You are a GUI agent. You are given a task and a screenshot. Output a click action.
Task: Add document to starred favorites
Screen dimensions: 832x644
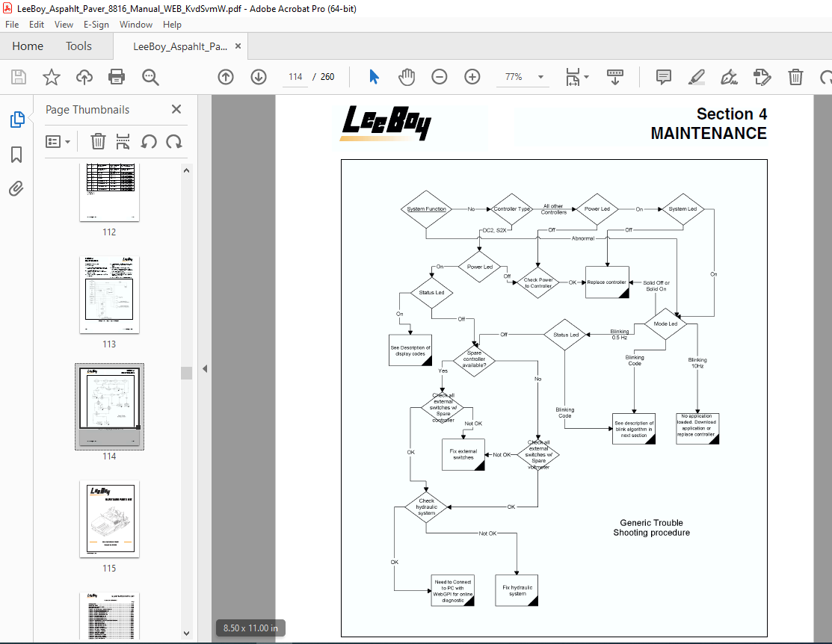52,77
